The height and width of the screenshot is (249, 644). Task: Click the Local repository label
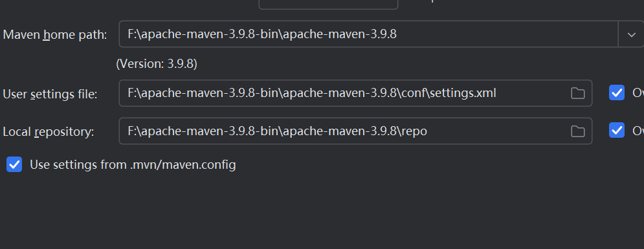click(x=49, y=132)
